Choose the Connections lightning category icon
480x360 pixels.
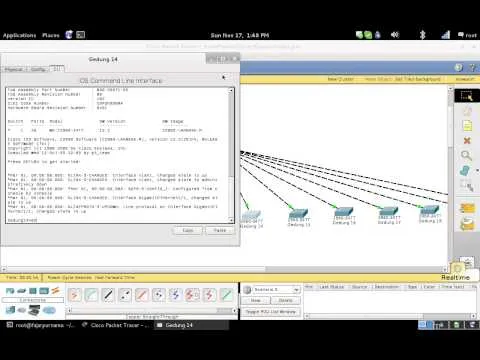click(55, 290)
